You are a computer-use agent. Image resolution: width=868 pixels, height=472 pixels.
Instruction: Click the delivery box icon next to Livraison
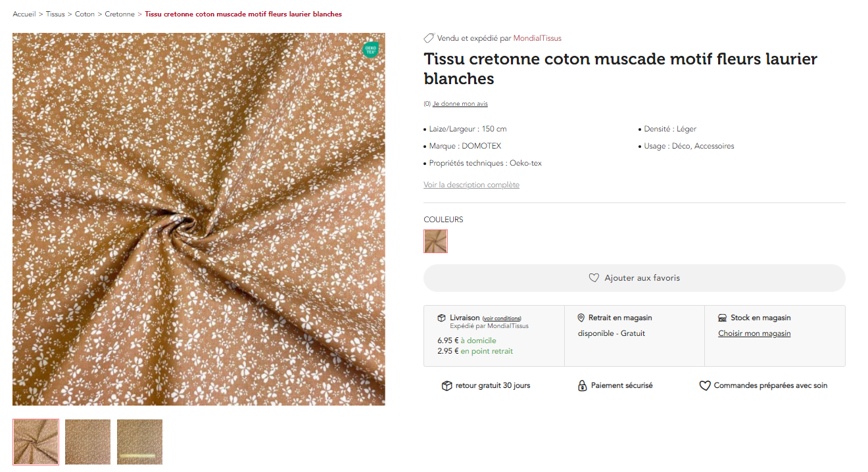[441, 318]
